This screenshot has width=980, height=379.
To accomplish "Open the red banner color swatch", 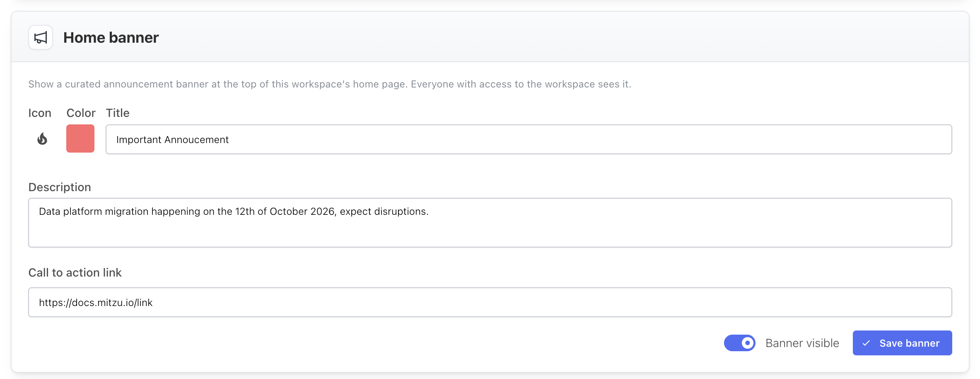I will tap(80, 138).
